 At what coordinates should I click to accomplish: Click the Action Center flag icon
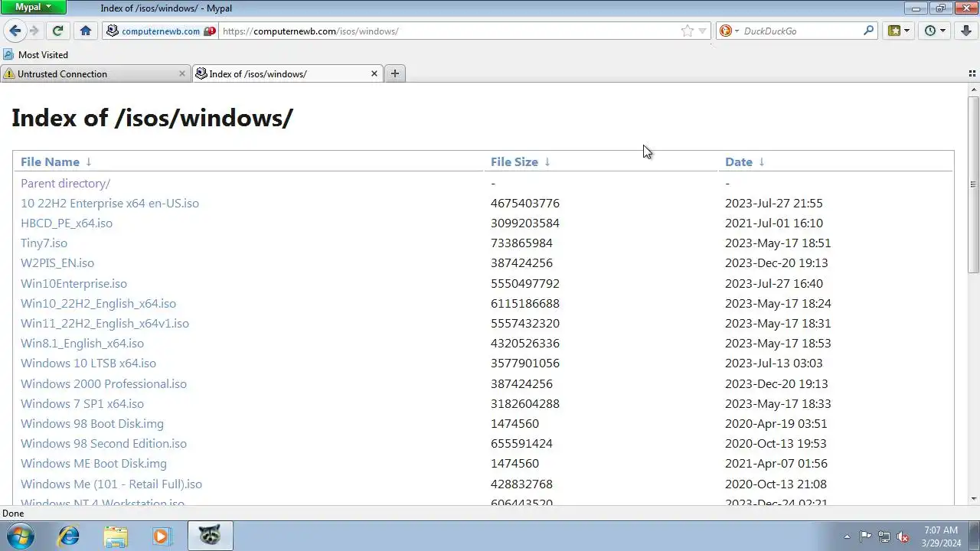point(865,536)
